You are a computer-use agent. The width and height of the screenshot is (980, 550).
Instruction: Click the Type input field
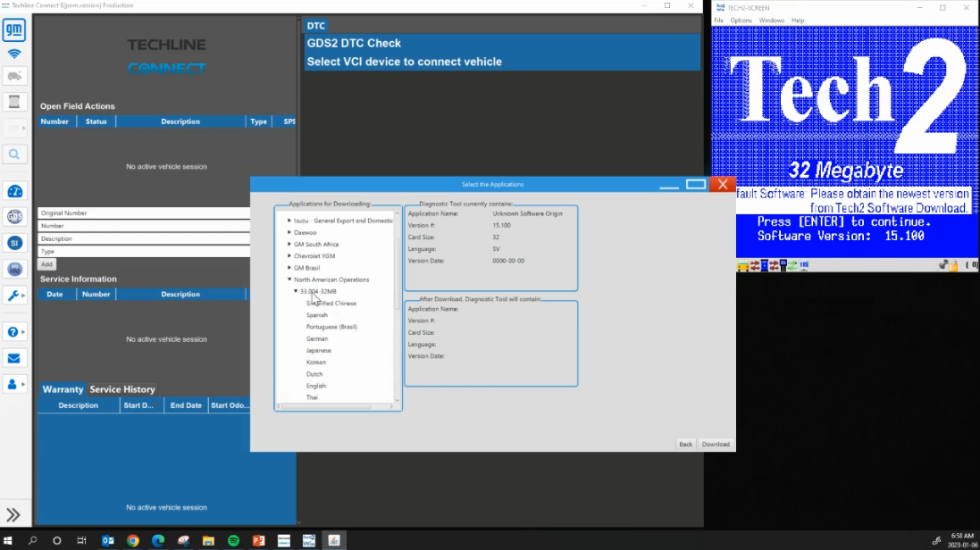144,251
